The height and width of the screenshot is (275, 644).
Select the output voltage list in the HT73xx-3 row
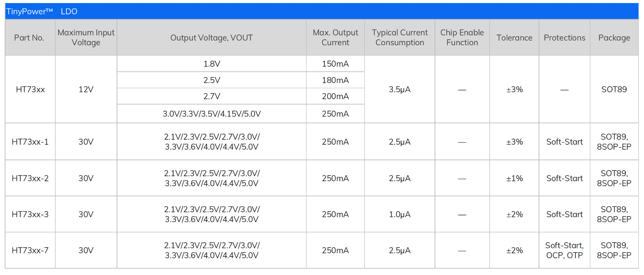(212, 214)
